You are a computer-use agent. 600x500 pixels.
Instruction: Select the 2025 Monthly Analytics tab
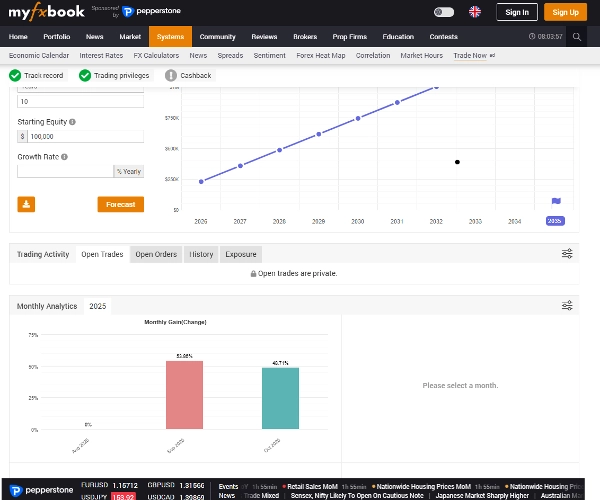tap(98, 306)
